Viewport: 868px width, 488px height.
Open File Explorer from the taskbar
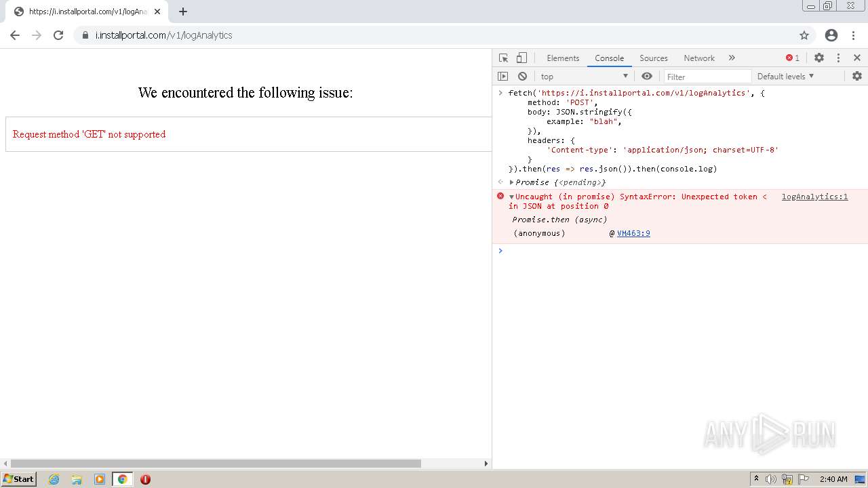(x=77, y=479)
